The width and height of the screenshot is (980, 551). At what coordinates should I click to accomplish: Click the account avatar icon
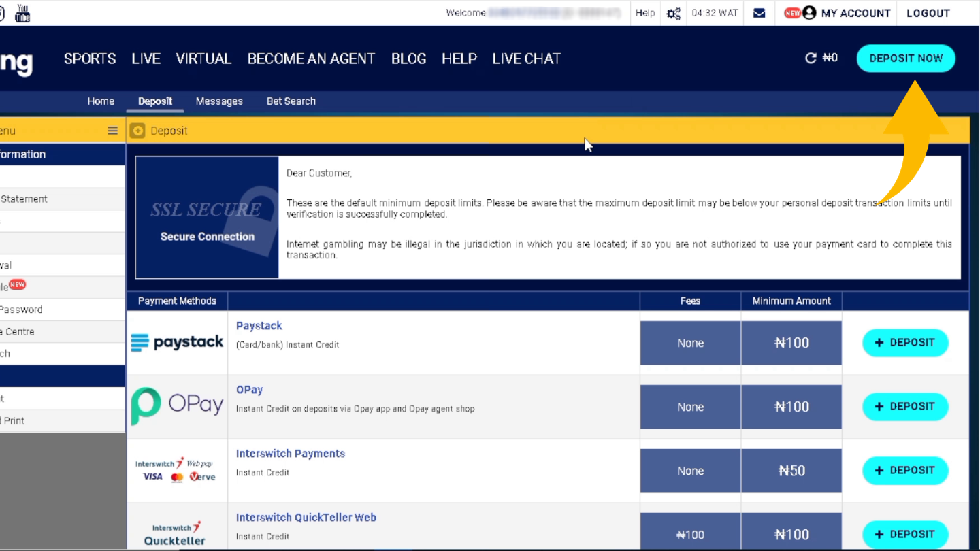809,13
